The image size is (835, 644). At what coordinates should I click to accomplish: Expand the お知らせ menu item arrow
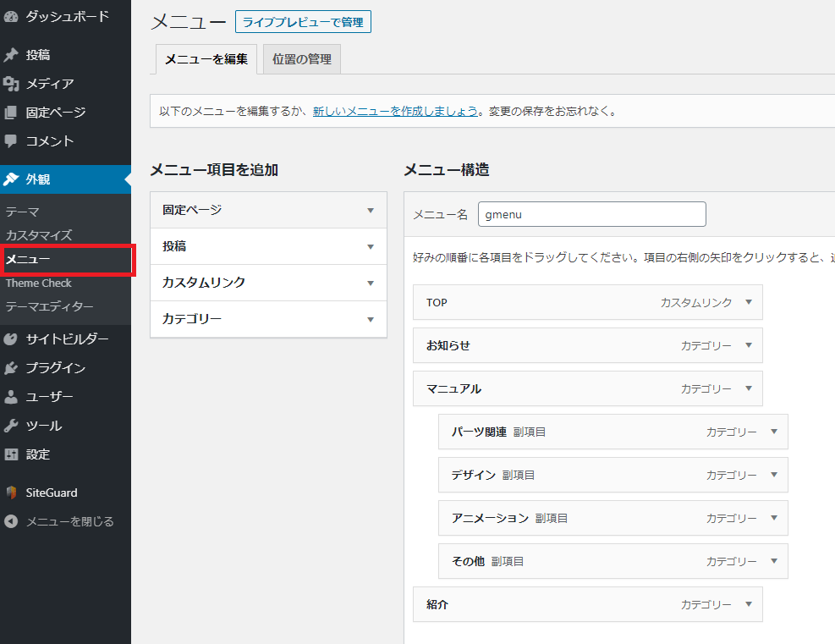point(748,345)
